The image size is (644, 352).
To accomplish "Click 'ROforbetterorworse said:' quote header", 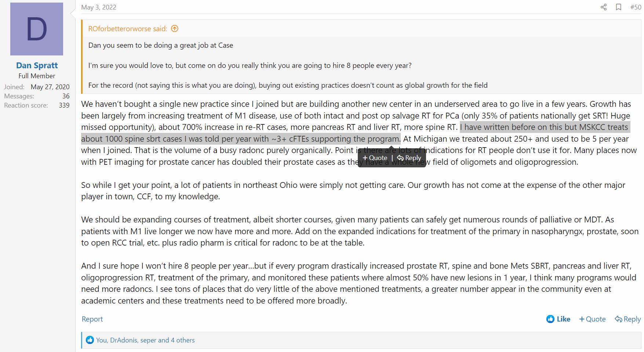I will pyautogui.click(x=128, y=29).
